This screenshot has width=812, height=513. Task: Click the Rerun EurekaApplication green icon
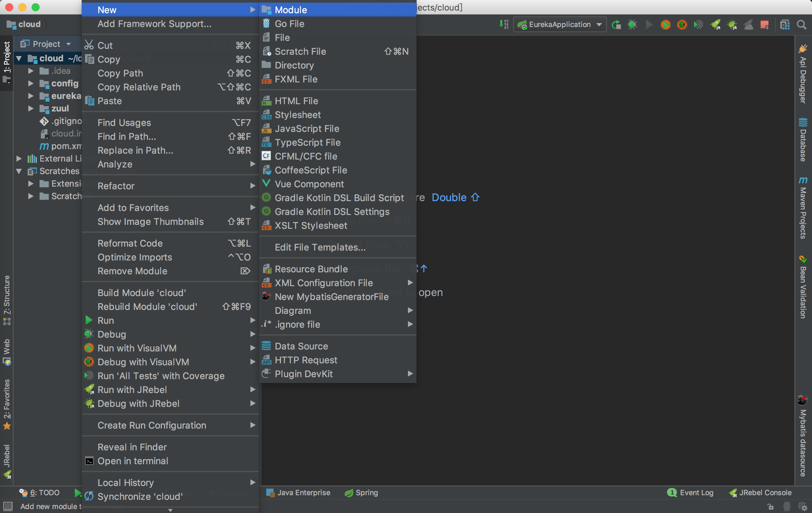coord(616,25)
